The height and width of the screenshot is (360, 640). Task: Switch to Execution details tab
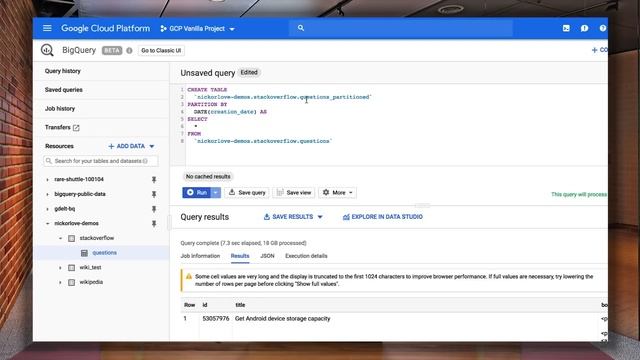(306, 256)
